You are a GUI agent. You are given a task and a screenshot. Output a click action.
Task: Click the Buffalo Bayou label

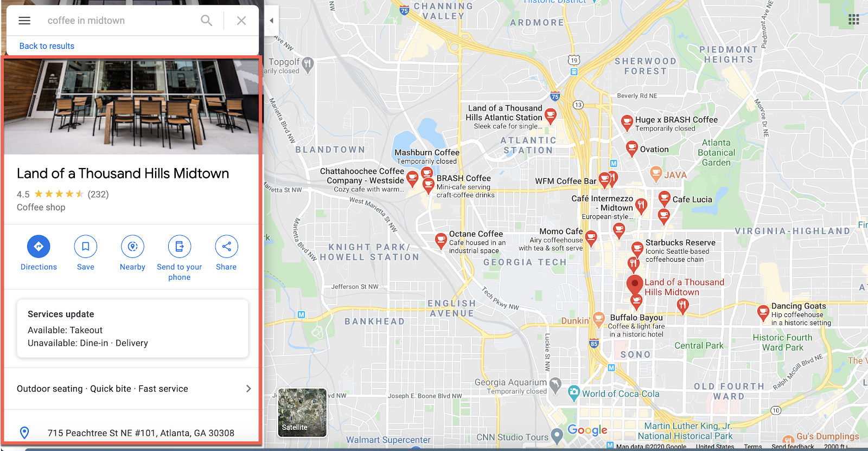[x=636, y=318]
